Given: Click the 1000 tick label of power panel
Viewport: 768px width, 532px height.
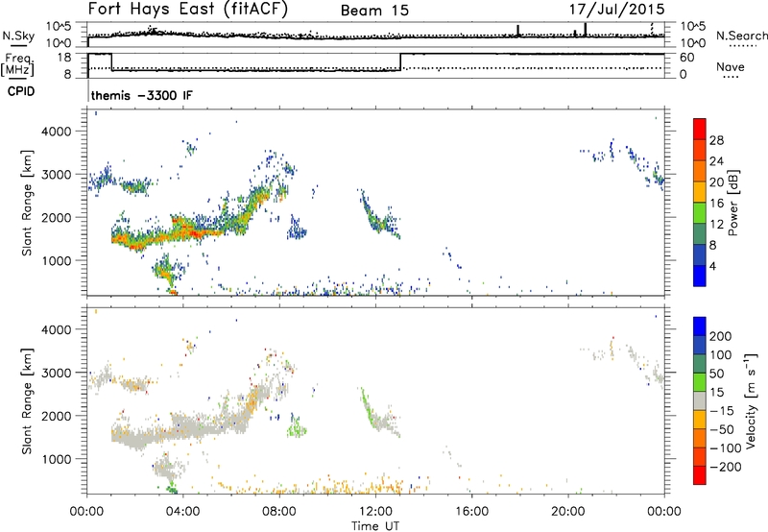Looking at the screenshot, I should pos(57,261).
